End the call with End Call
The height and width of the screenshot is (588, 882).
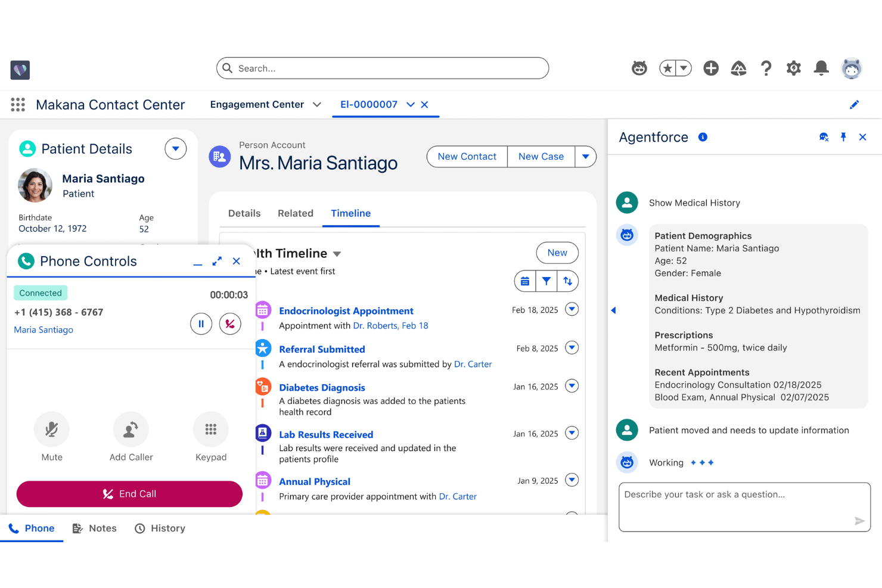[x=129, y=494]
